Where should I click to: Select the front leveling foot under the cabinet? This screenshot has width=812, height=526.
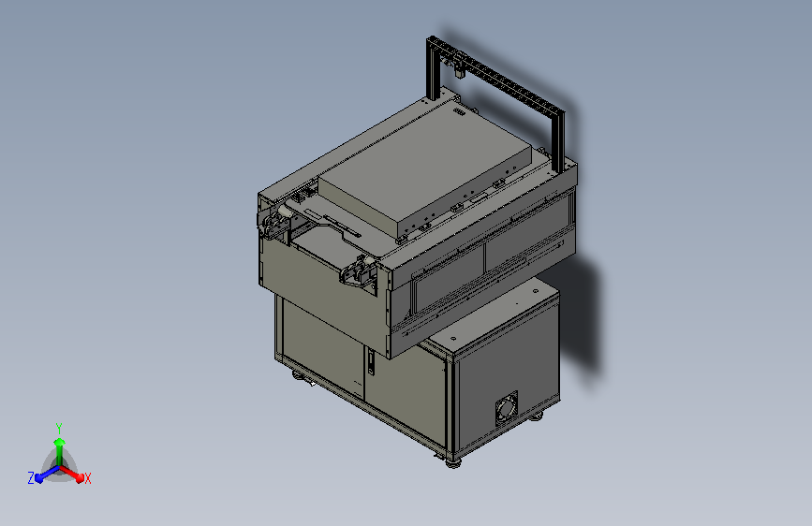pos(453,461)
